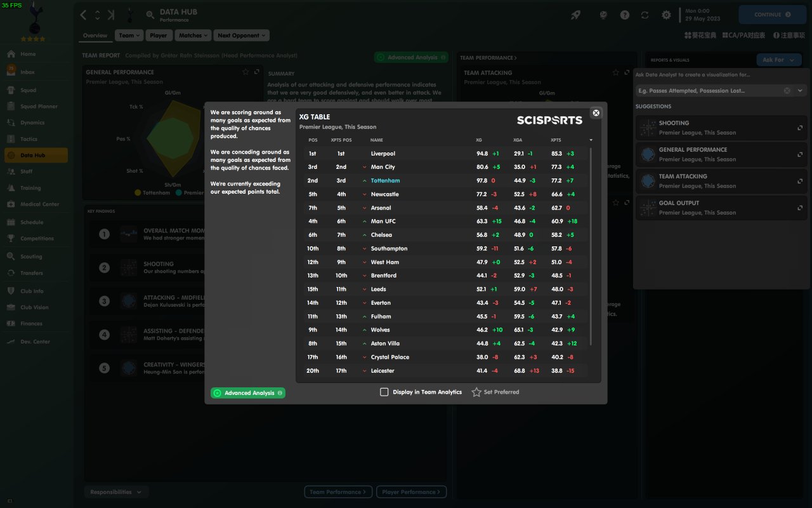Open help via the question mark icon
Image resolution: width=812 pixels, height=508 pixels.
point(625,15)
